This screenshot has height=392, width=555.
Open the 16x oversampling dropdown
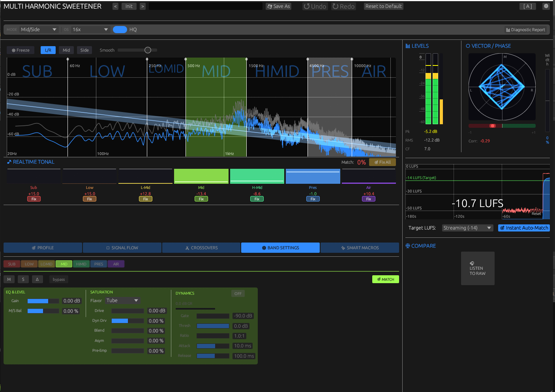click(x=90, y=30)
